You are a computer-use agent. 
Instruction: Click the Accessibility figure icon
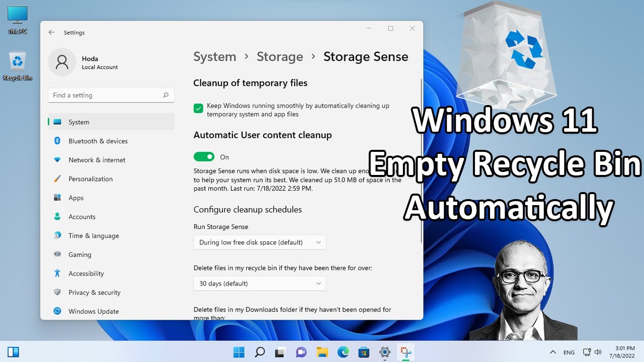(57, 274)
